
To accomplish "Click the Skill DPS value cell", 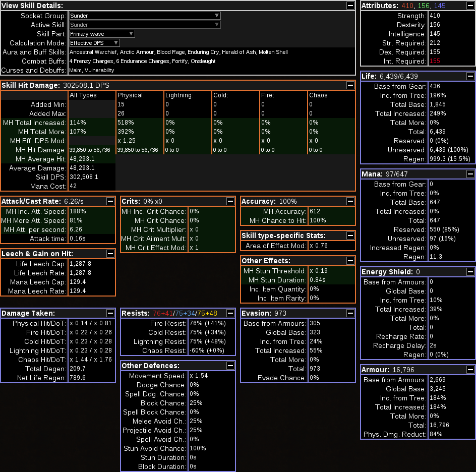I will pos(92,177).
